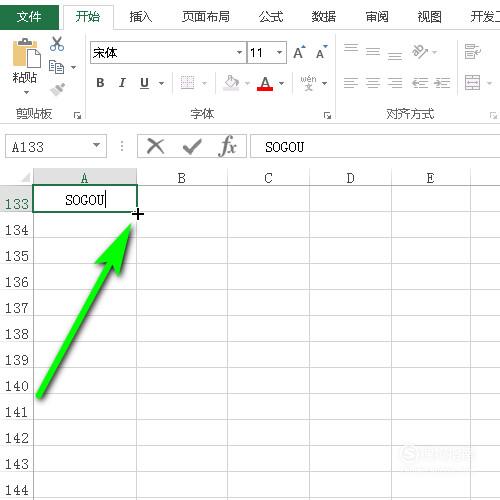This screenshot has width=500, height=500.
Task: Open the fill color dropdown arrow
Action: [247, 83]
